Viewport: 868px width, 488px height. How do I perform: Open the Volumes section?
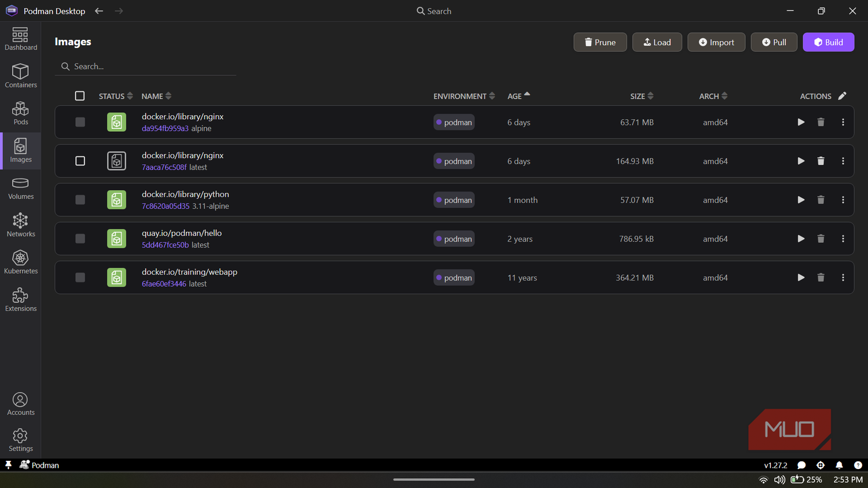(20, 188)
